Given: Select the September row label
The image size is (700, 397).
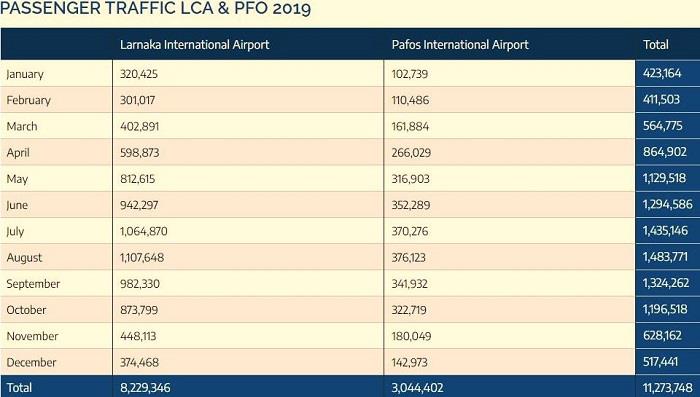Looking at the screenshot, I should point(33,284).
